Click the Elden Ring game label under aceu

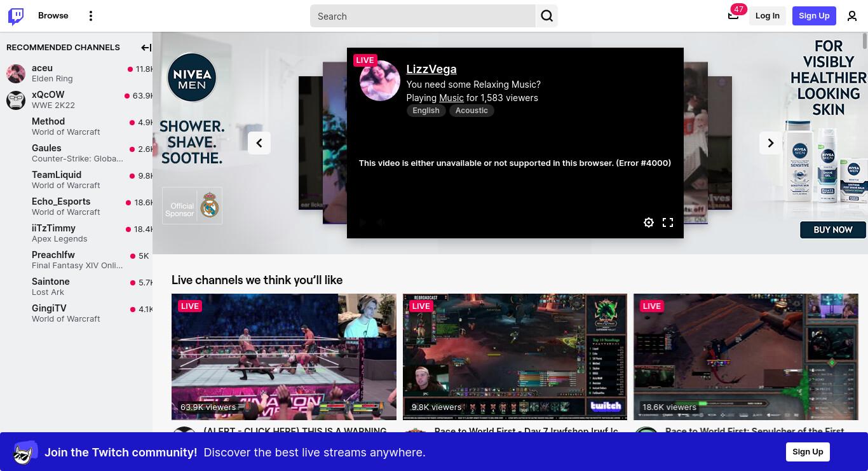point(52,79)
